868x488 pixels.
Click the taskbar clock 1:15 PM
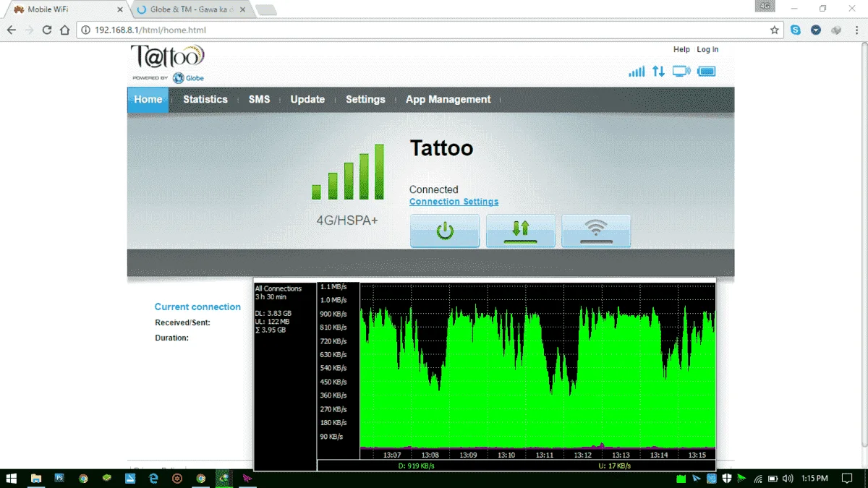[814, 478]
